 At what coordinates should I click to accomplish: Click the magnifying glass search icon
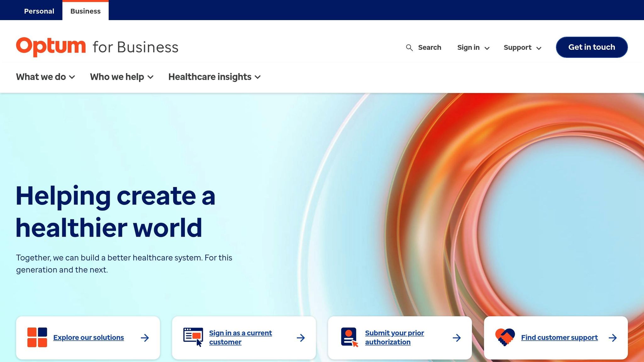pos(409,48)
